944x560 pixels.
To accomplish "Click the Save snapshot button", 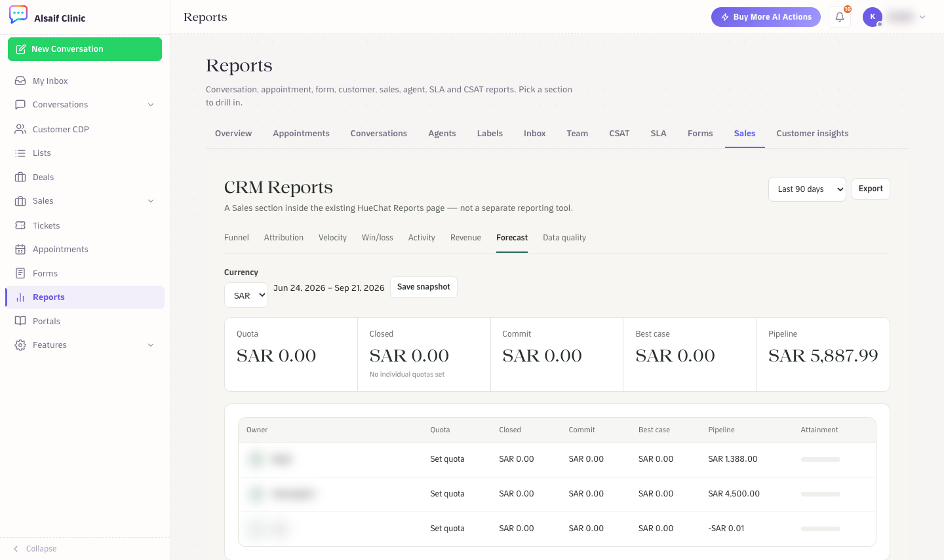I will coord(423,287).
